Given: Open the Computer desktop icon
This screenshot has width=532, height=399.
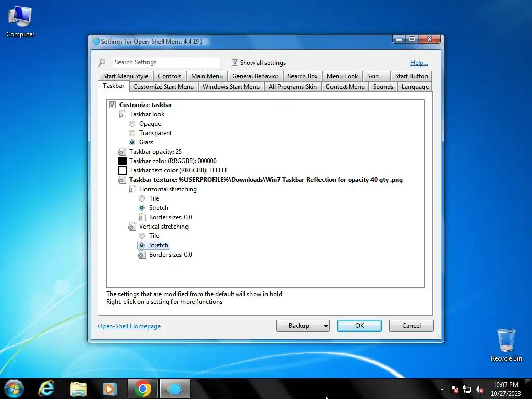Looking at the screenshot, I should 20,21.
